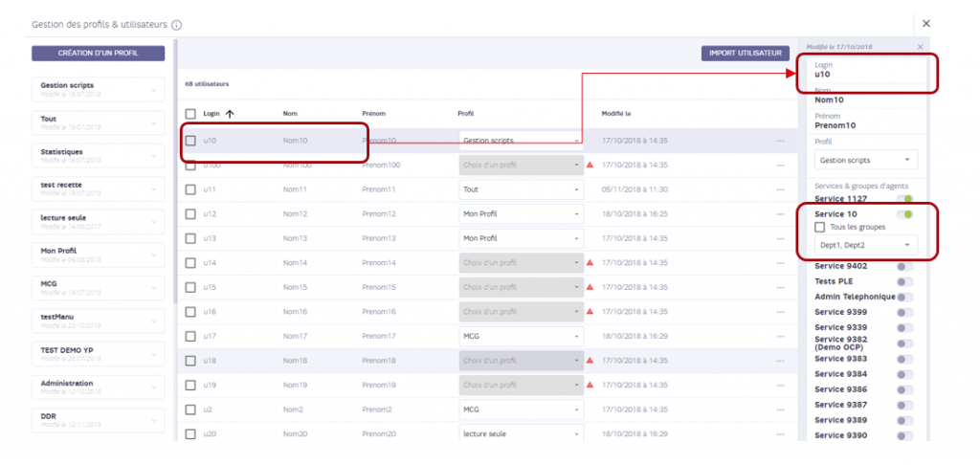Screen dimensions: 980x465
Task: Toggle off the Service 10 switch
Action: click(905, 214)
